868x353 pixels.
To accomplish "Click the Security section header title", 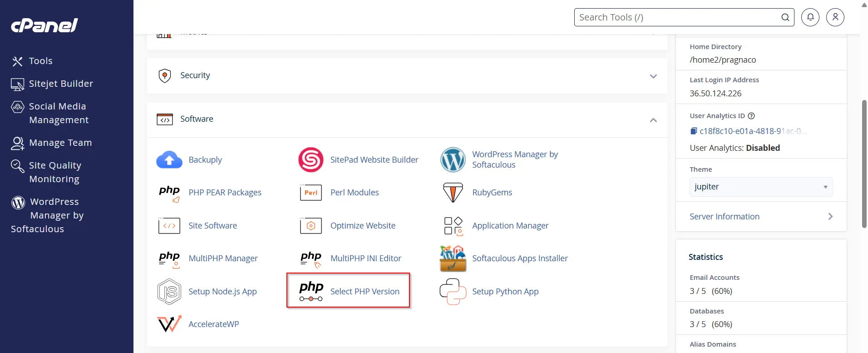I will pos(195,75).
